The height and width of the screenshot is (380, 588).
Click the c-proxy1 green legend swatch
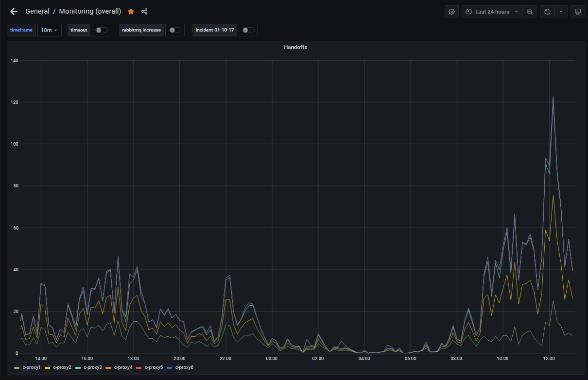coord(17,367)
